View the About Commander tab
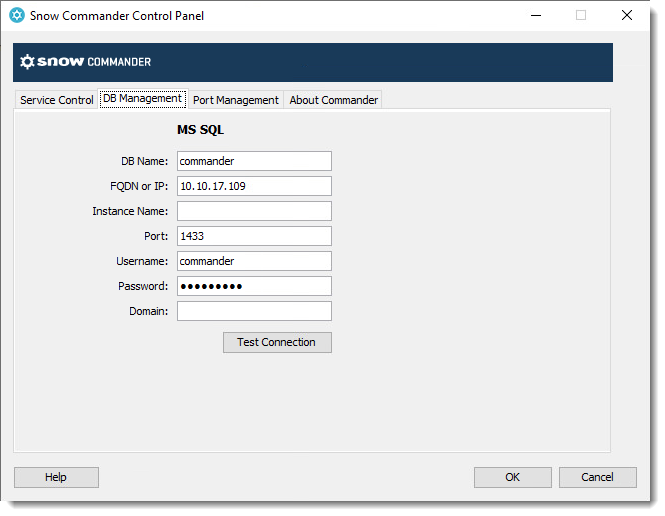Image resolution: width=665 pixels, height=516 pixels. click(333, 100)
